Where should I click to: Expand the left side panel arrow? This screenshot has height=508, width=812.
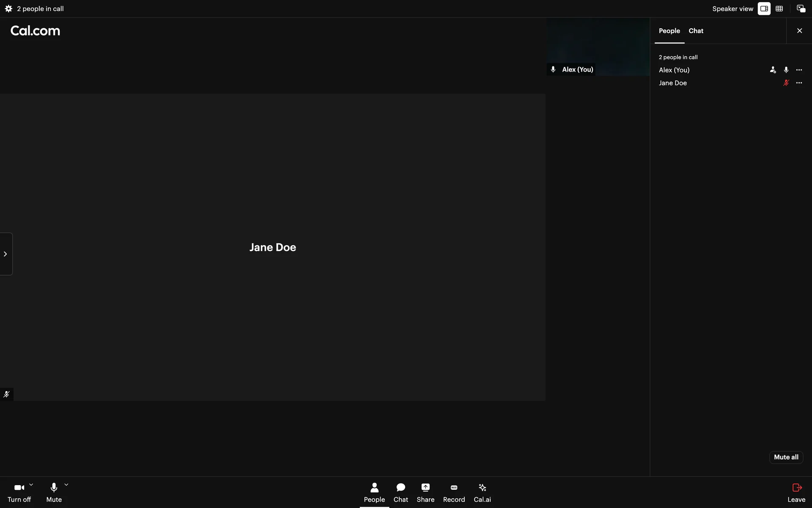pyautogui.click(x=5, y=254)
